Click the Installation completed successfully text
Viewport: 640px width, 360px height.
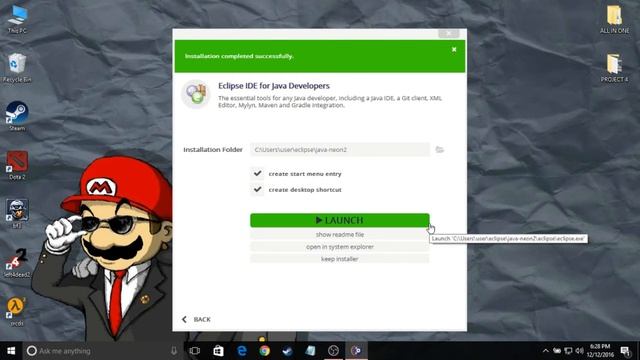[239, 56]
